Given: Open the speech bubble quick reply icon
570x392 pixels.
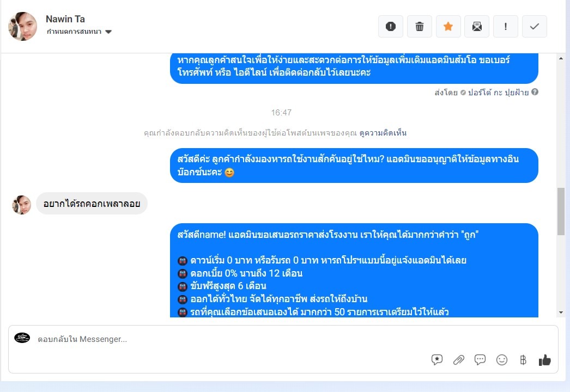Looking at the screenshot, I should (x=480, y=360).
